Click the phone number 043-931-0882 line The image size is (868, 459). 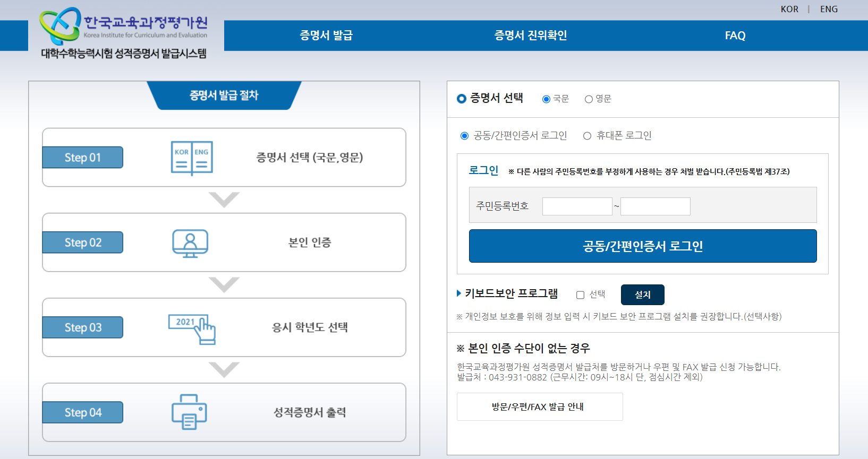coord(580,377)
